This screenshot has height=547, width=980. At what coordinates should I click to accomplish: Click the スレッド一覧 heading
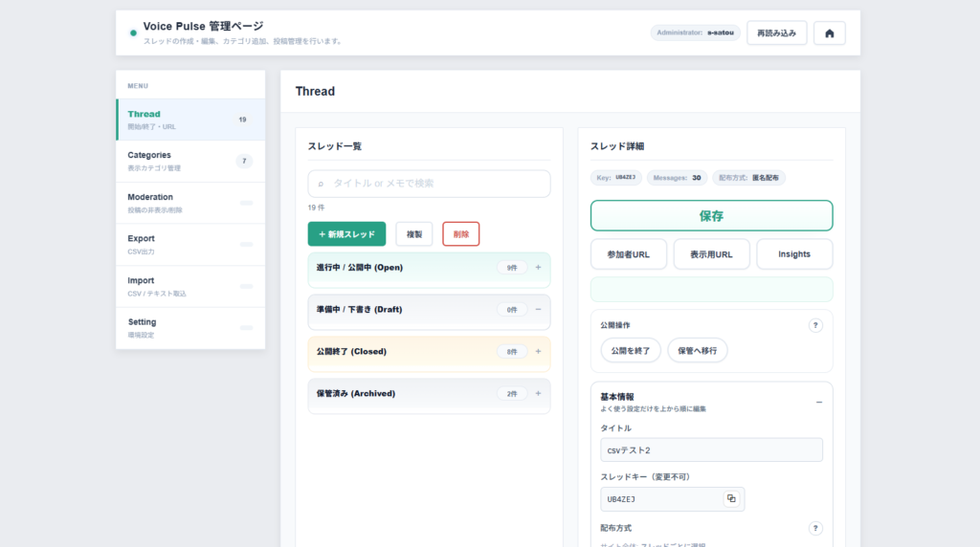point(334,146)
